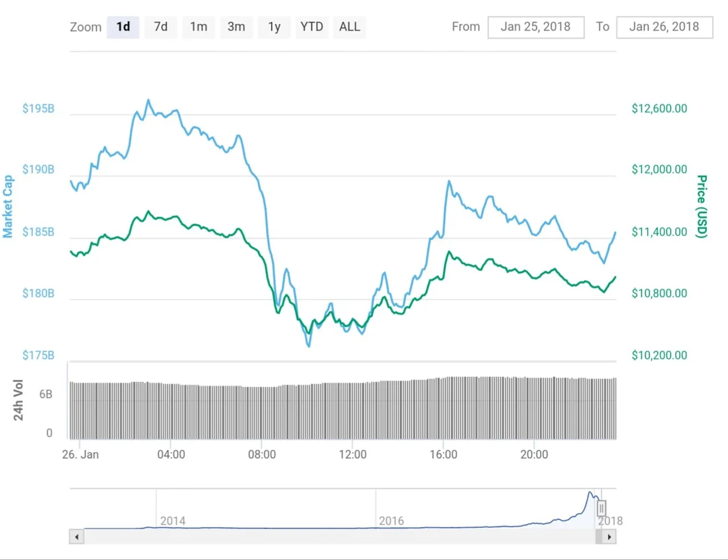Viewport: 728px width, 560px height.
Task: Click the $10,800.00 price label
Action: pyautogui.click(x=659, y=293)
